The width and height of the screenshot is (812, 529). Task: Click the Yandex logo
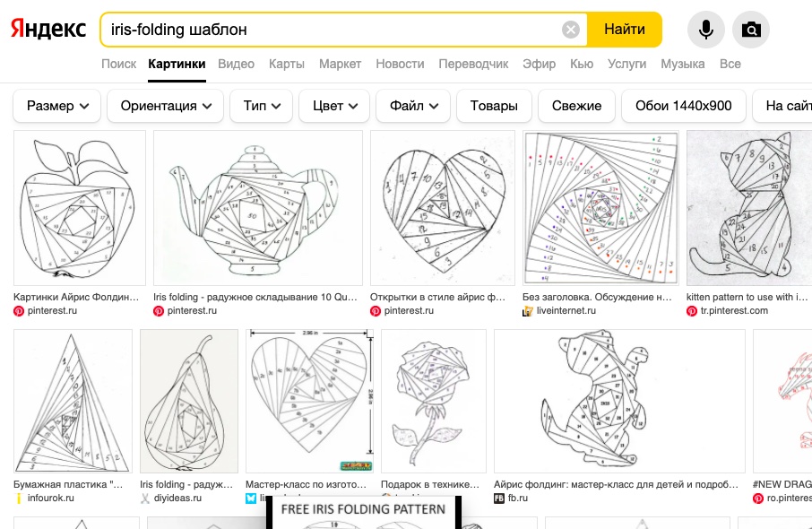pos(48,30)
